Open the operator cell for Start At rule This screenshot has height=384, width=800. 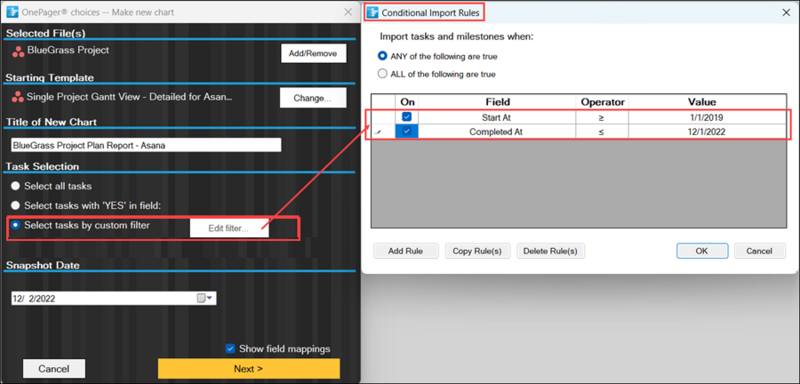602,117
